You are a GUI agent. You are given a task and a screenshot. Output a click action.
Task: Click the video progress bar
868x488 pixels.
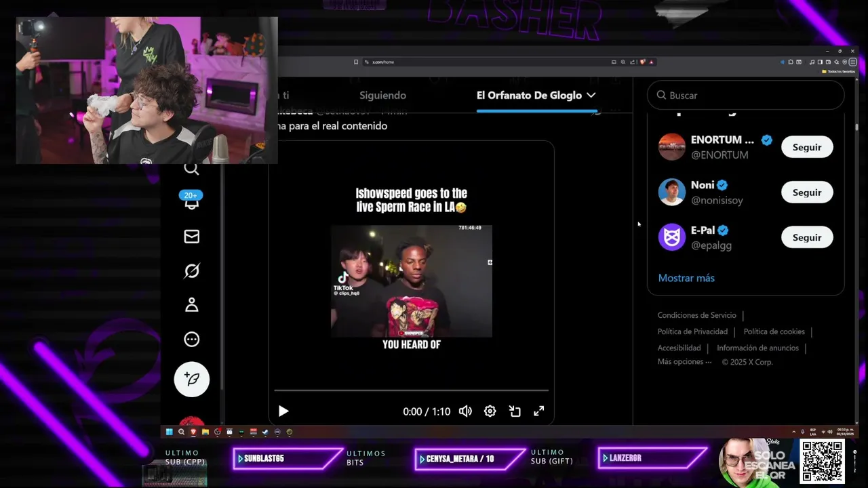411,390
